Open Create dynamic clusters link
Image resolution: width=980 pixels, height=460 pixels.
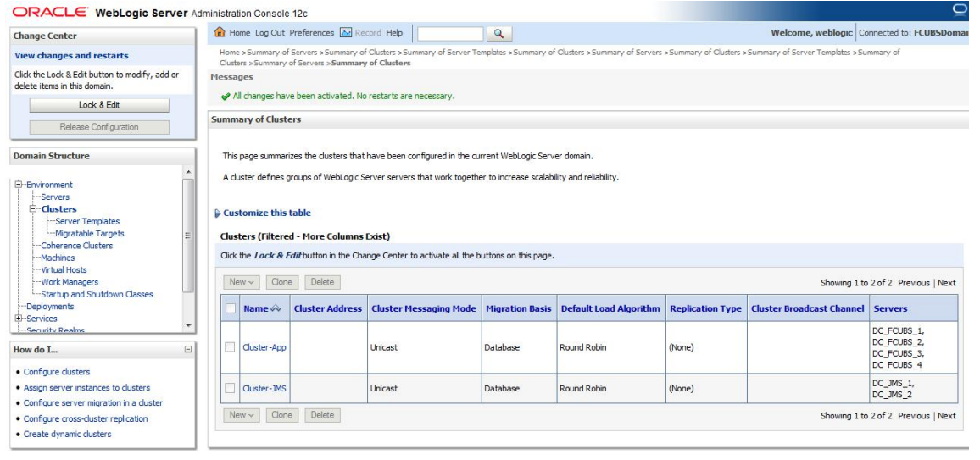[68, 435]
